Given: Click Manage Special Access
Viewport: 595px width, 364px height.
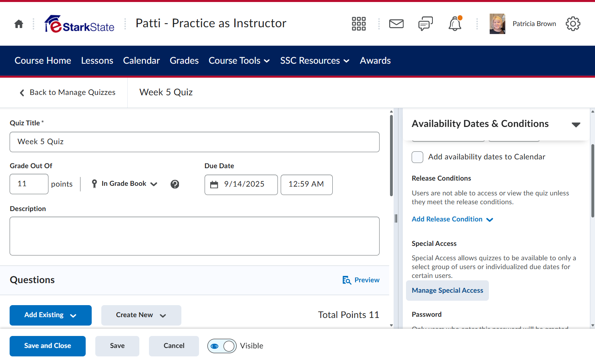Looking at the screenshot, I should click(x=447, y=291).
